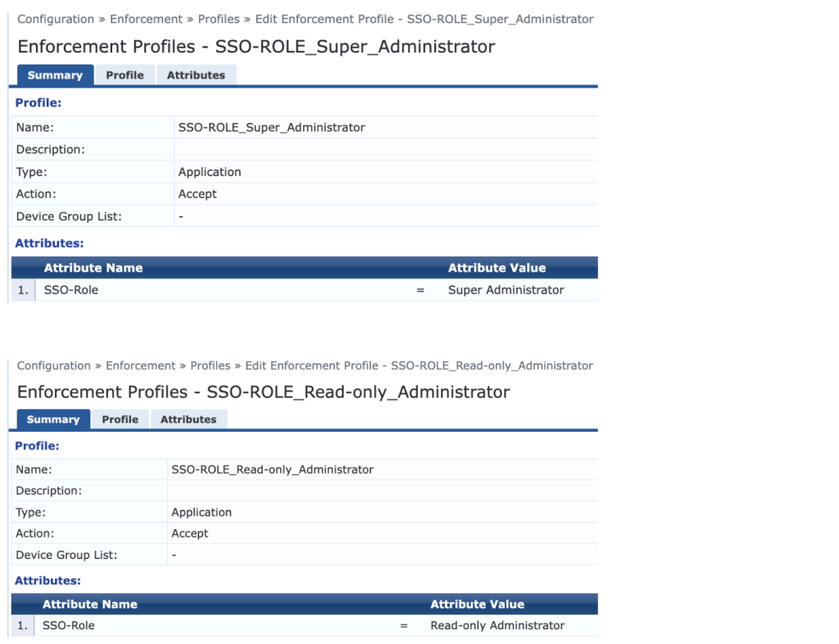Click Configuration breadcrumb in the Super_Administrator path
839x644 pixels.
point(56,19)
